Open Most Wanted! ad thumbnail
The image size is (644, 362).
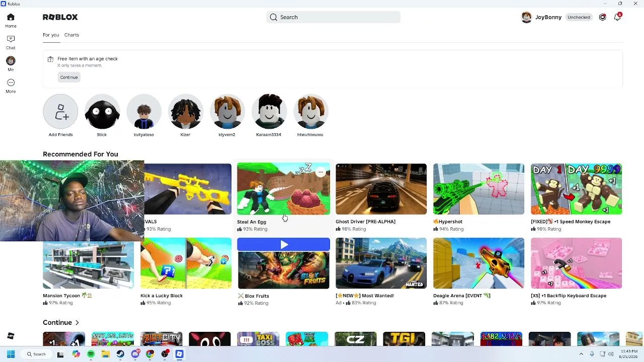coord(381,263)
